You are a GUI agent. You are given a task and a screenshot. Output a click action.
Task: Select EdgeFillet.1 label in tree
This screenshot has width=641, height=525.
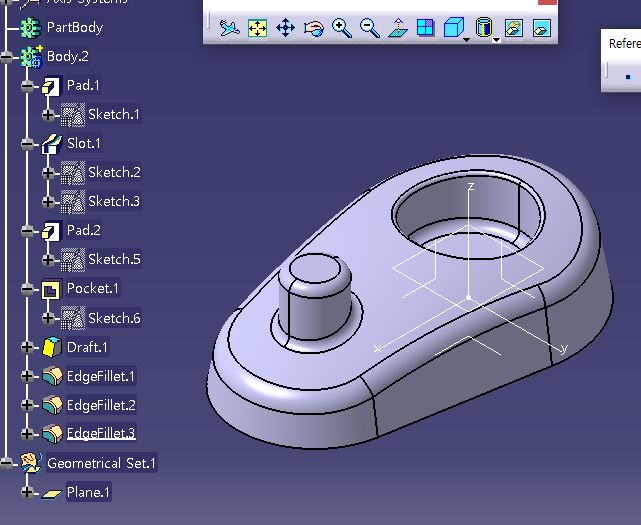click(x=101, y=376)
